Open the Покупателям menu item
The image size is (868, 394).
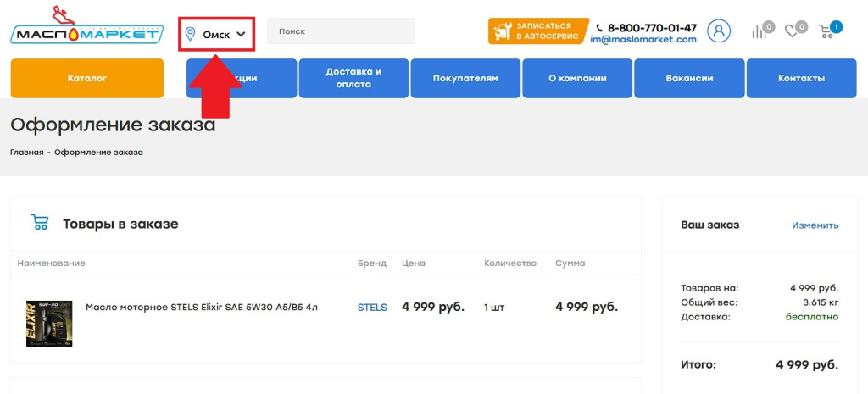tap(465, 78)
